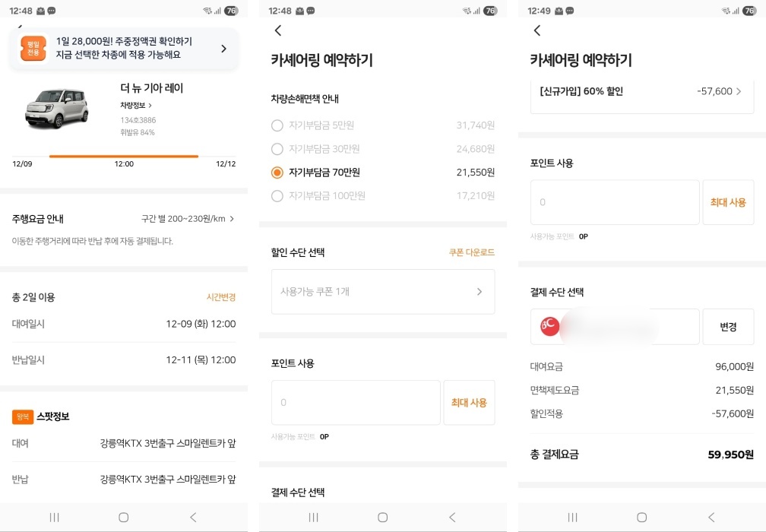This screenshot has width=766, height=532.
Task: Tap 총 결제요금 59,950원 amount
Action: tap(730, 454)
